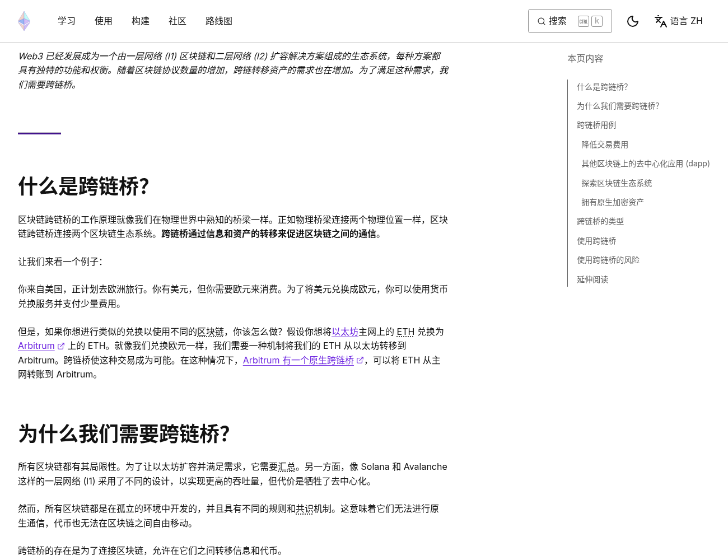Follow the 以太坊 inline link
This screenshot has height=560, width=728.
tap(345, 332)
